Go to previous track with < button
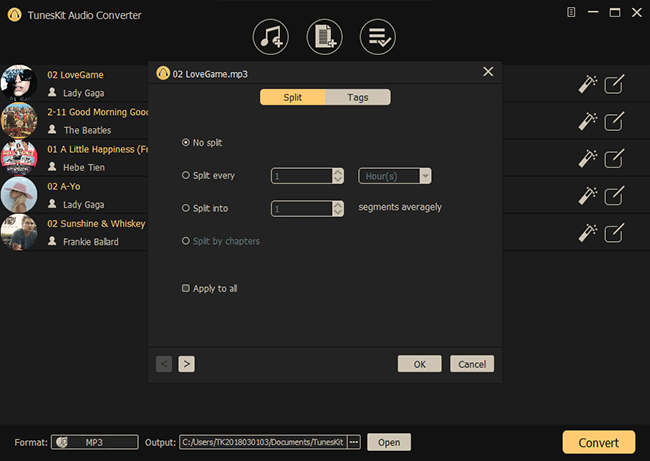Image resolution: width=650 pixels, height=461 pixels. [x=164, y=364]
